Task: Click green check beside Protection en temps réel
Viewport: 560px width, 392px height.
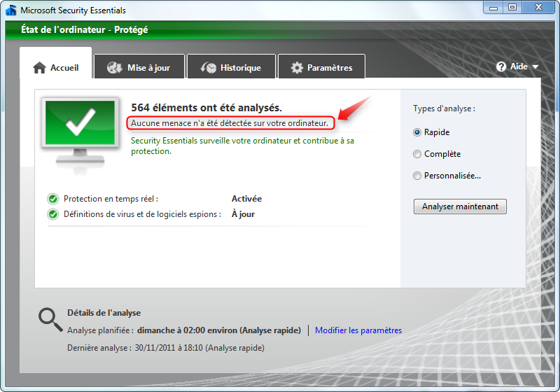Action: pos(53,199)
